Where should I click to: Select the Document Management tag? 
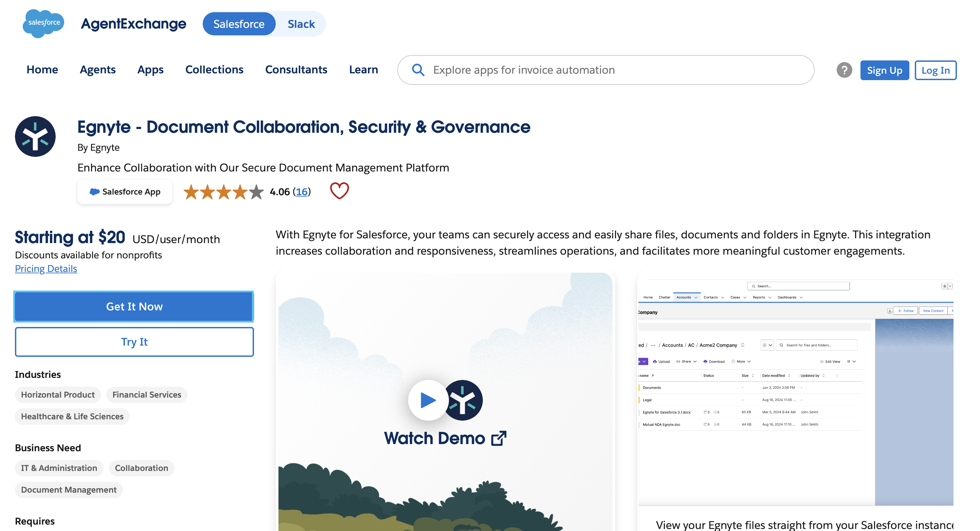(x=69, y=490)
